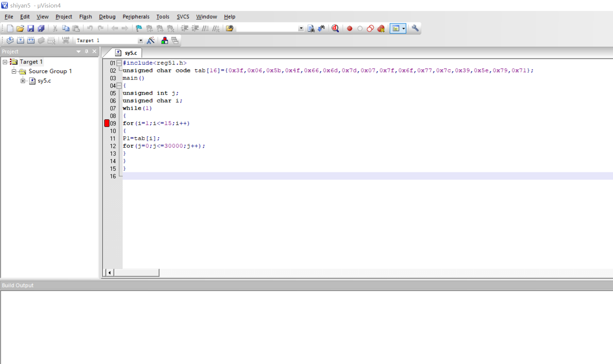
Task: Click the Download LOAD icon
Action: (x=66, y=40)
